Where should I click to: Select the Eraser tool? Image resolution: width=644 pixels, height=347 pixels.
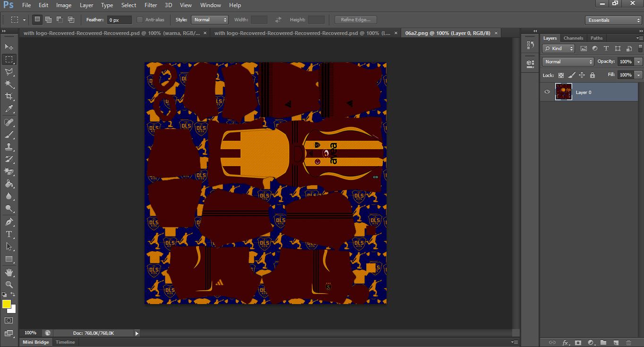click(x=9, y=171)
